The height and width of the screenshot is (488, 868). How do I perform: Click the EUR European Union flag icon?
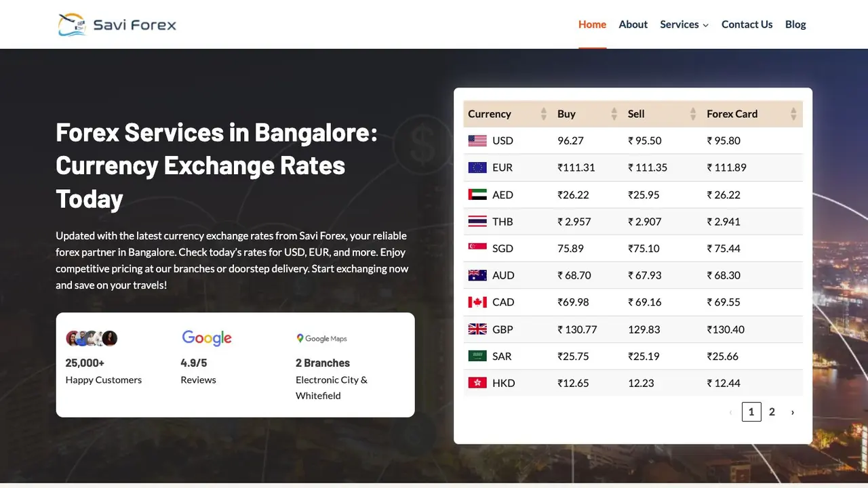tap(477, 167)
